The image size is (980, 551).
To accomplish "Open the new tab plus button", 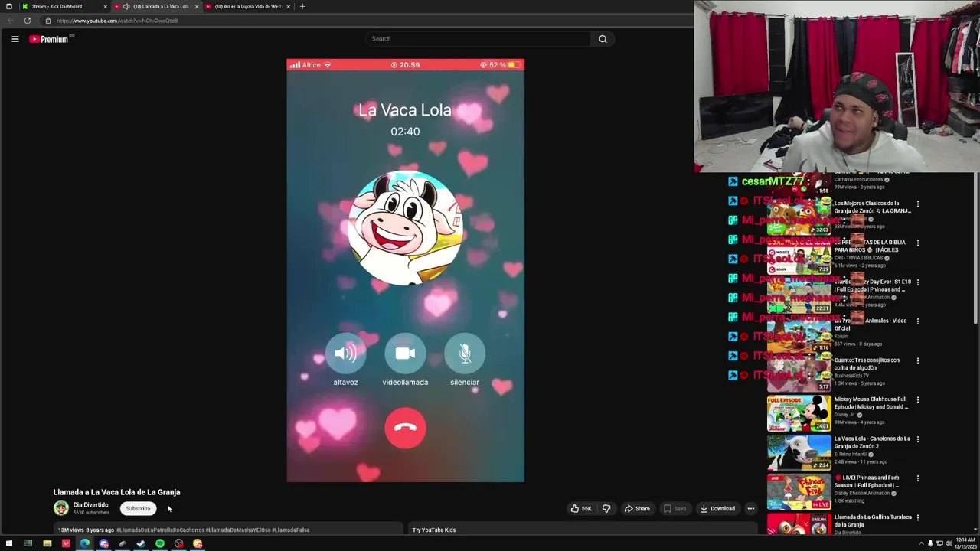I will (x=302, y=6).
